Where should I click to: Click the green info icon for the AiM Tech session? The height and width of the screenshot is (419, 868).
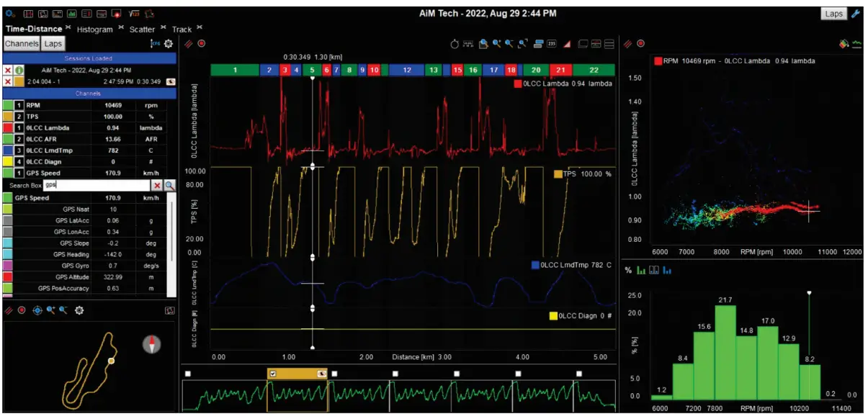(x=19, y=71)
